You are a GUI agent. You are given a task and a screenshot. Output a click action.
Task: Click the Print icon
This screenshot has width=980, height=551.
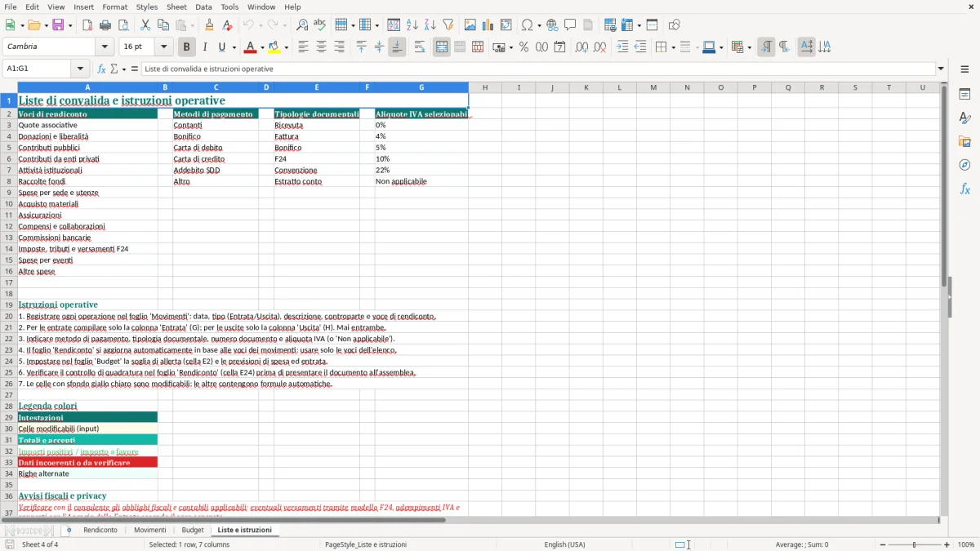105,25
